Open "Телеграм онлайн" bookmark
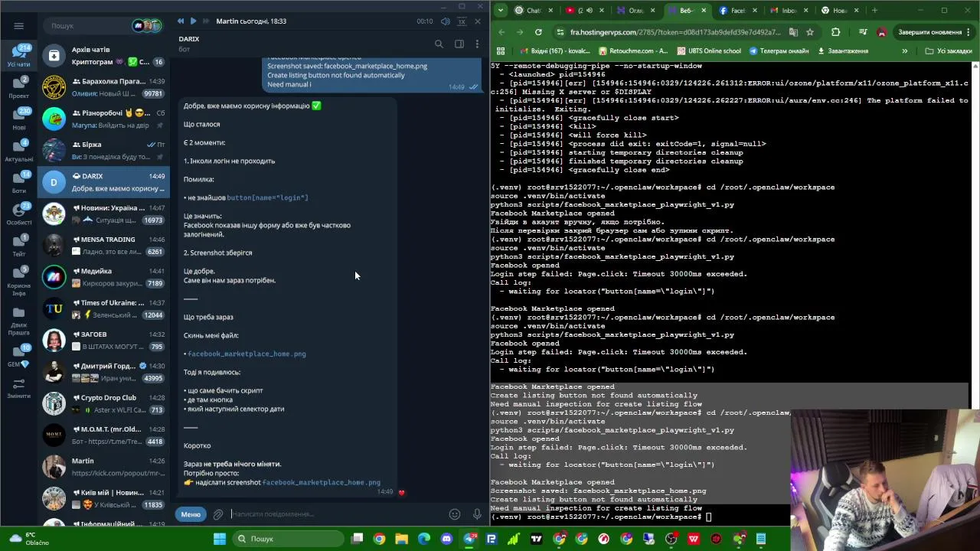980x551 pixels. (x=779, y=51)
